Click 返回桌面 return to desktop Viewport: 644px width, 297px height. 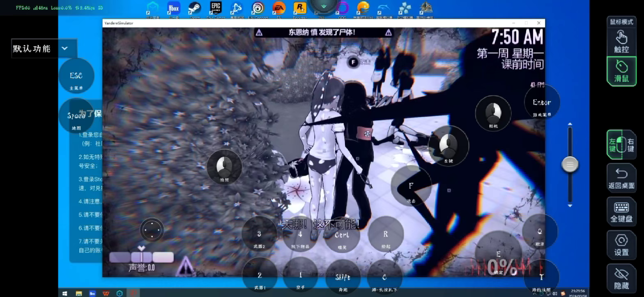(621, 178)
